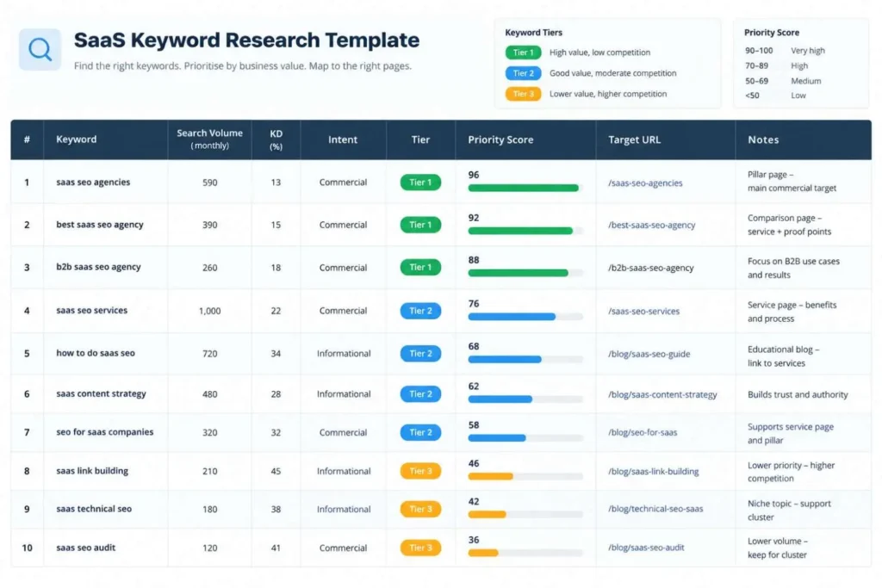
Task: Click the green priority bar scoring 88
Action: tap(518, 273)
